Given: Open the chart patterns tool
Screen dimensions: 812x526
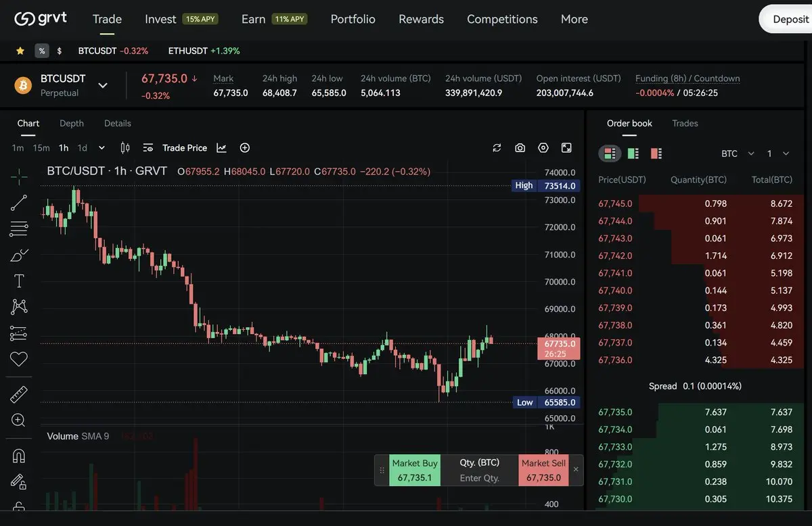Looking at the screenshot, I should (x=19, y=307).
